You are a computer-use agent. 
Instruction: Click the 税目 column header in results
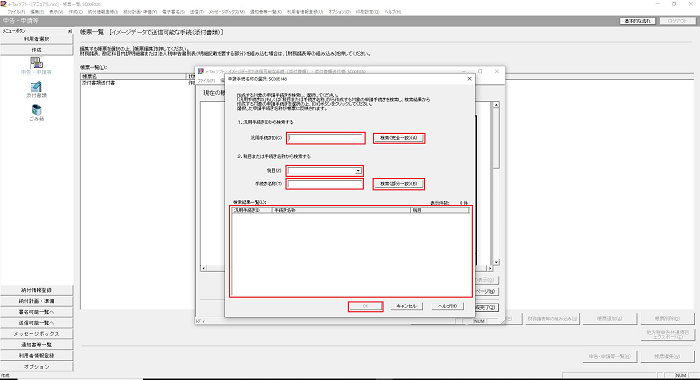[x=440, y=210]
